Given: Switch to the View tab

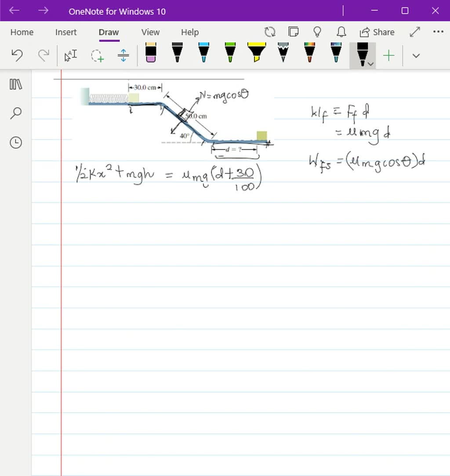Looking at the screenshot, I should pos(150,32).
